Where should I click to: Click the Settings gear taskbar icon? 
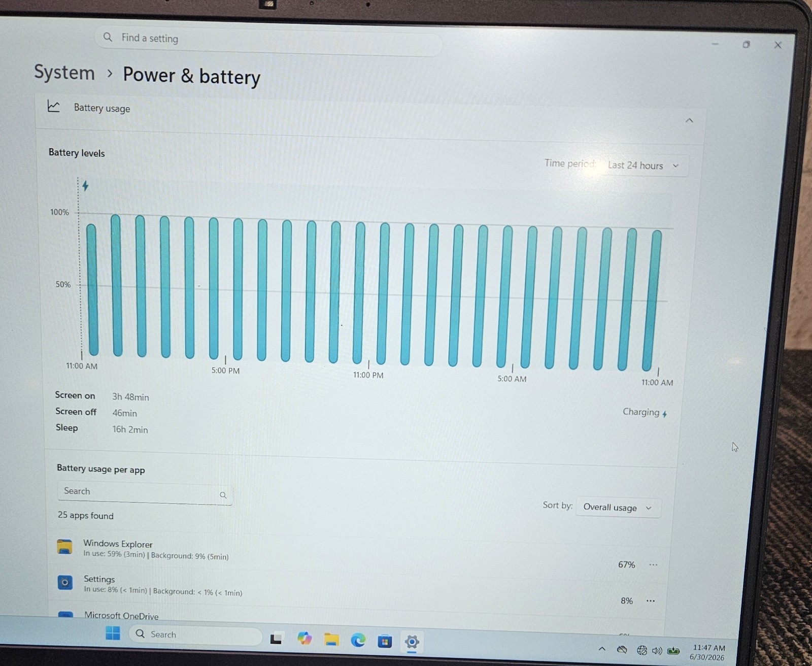click(x=412, y=642)
